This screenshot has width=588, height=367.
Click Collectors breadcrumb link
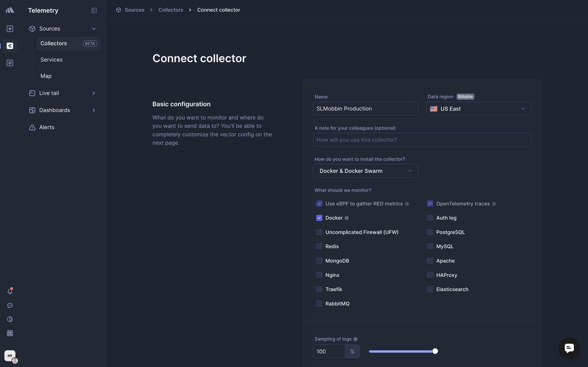(x=171, y=10)
